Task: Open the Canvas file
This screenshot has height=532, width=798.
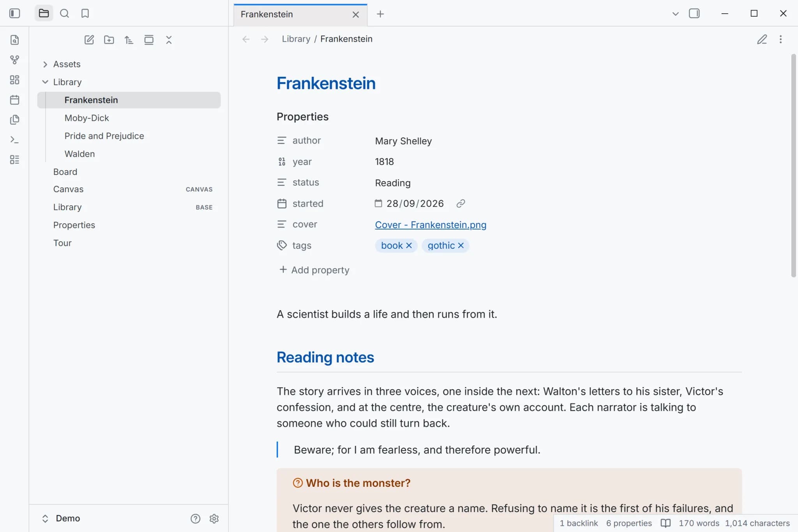Action: pyautogui.click(x=129, y=189)
